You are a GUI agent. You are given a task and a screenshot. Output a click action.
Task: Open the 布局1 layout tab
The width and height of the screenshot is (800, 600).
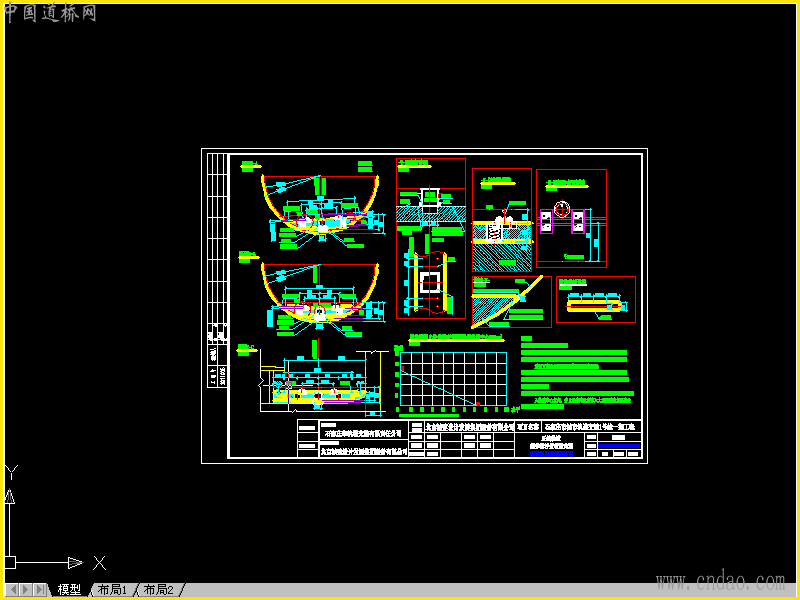pos(112,590)
